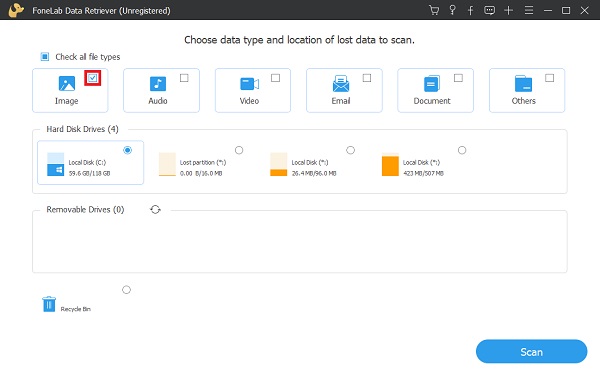Close the FoneLab Data Retriever window
The height and width of the screenshot is (378, 600).
(584, 11)
